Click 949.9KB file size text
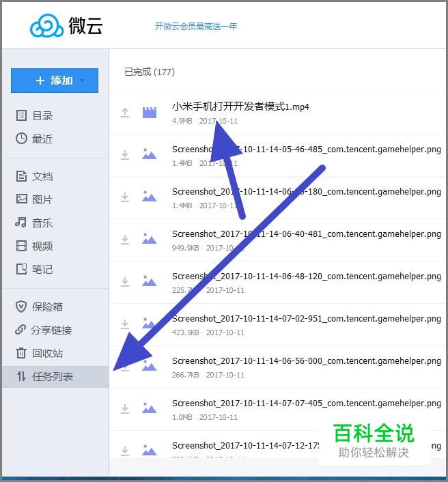 click(185, 248)
